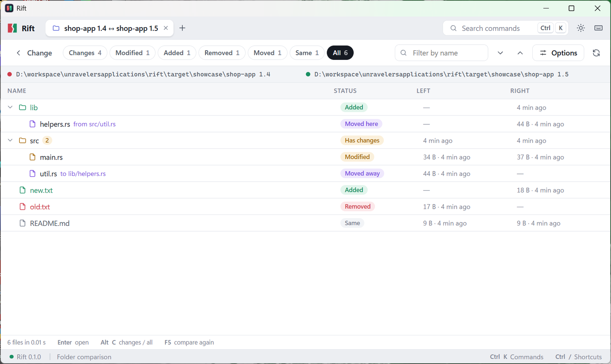Image resolution: width=611 pixels, height=364 pixels.
Task: Select the All 6 filter
Action: pos(340,53)
